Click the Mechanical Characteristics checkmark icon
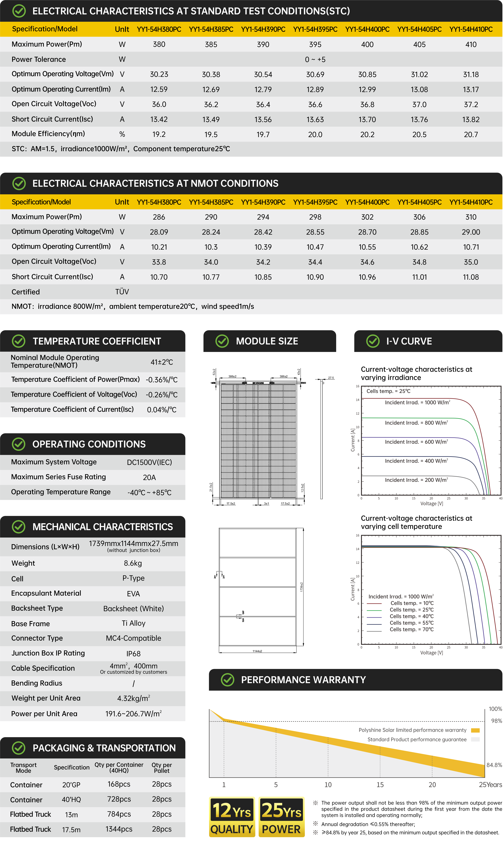504x843 pixels. 19,527
